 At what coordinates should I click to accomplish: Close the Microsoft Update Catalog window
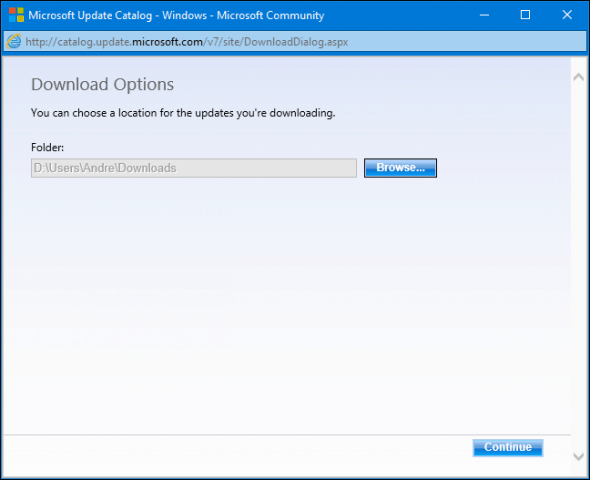tap(567, 15)
